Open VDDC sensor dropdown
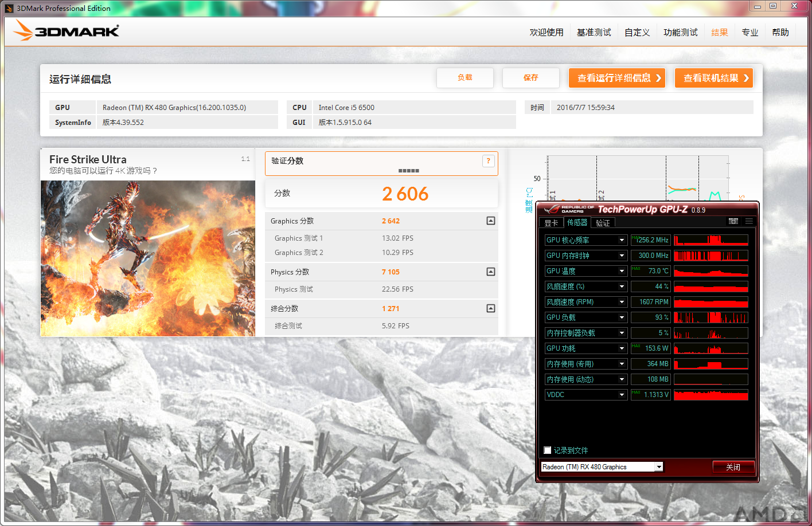 click(x=622, y=395)
